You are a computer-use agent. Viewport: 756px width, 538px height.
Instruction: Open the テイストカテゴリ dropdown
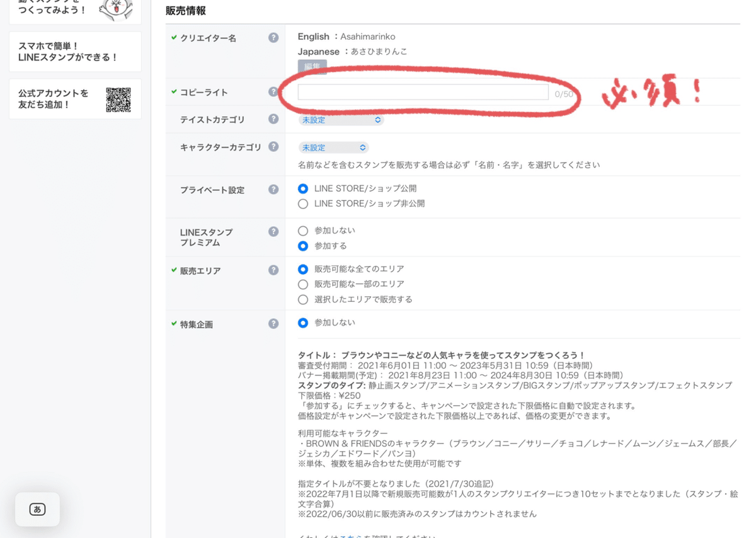click(341, 120)
